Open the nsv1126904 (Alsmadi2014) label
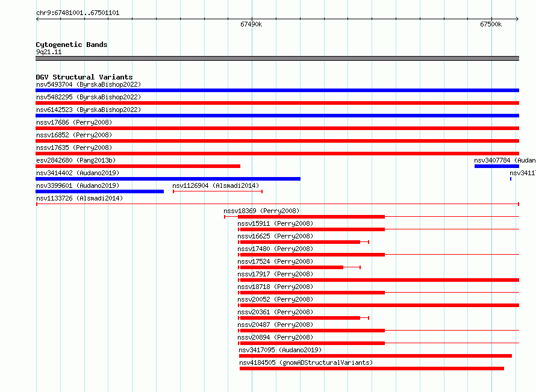Viewport: 536px width, 392px height. tap(216, 185)
